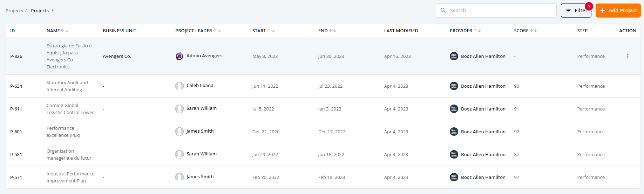
Task: Click the search magnifier icon
Action: point(443,11)
